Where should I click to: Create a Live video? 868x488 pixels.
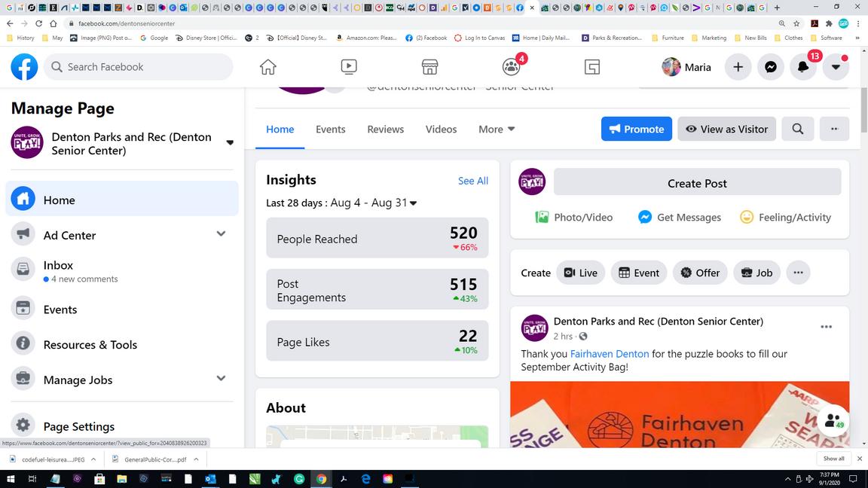[581, 273]
